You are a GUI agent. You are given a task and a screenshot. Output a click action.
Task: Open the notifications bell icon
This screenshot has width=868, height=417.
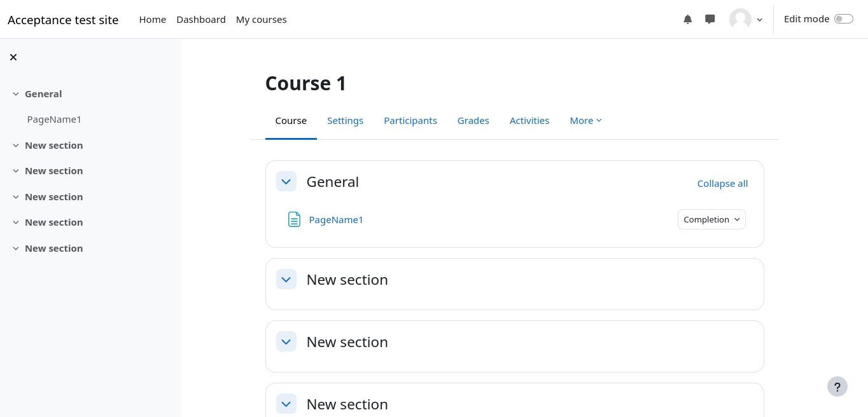[687, 20]
